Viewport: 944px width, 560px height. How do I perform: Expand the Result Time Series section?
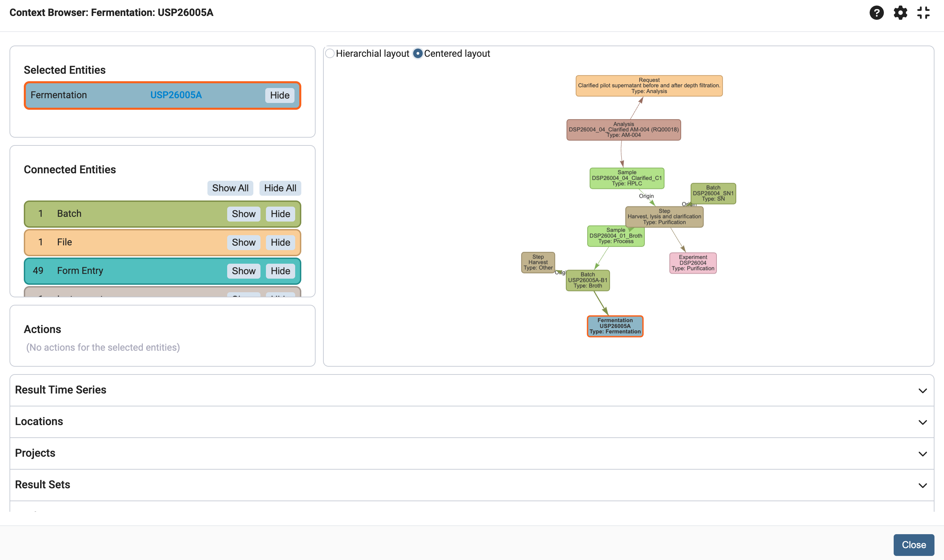coord(472,390)
